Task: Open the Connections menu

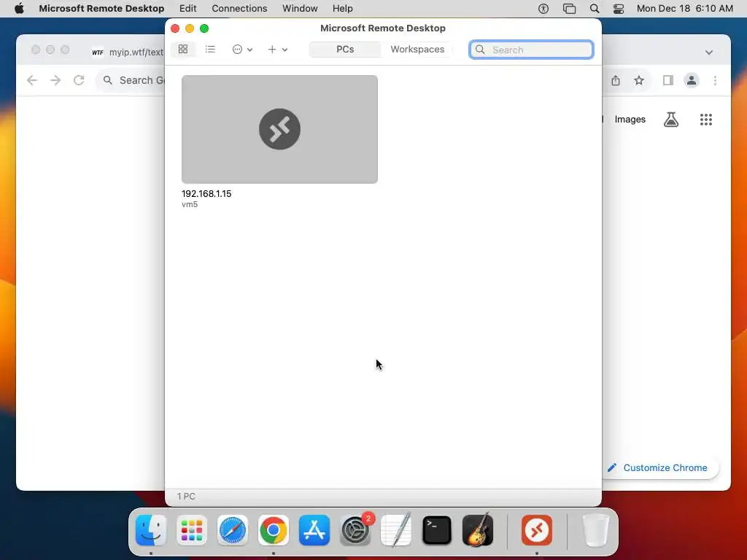Action: tap(239, 9)
